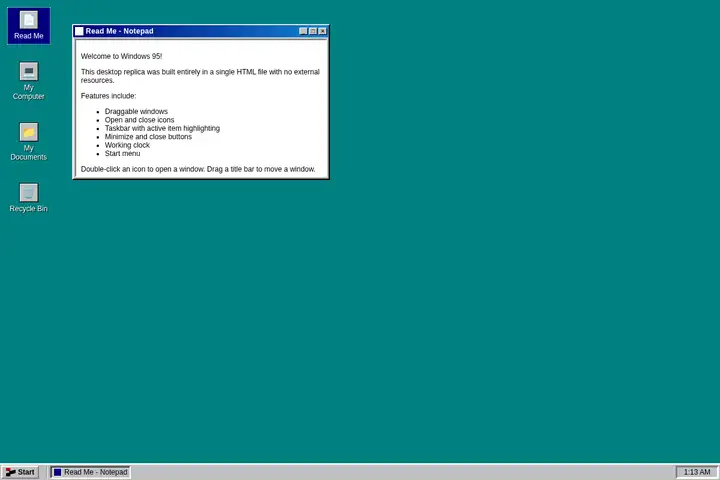720x480 pixels.
Task: Click the 'This desktop replica was built' paragraph
Action: pos(200,76)
